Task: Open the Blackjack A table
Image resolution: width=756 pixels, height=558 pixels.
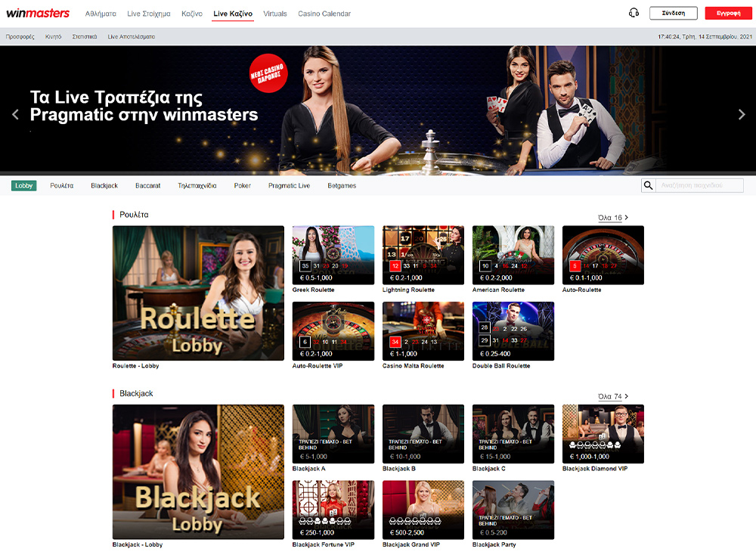Action: point(333,434)
